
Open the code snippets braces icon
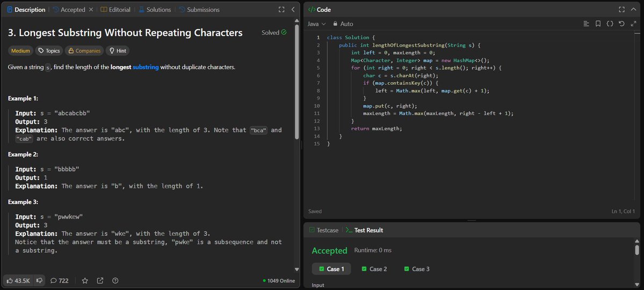point(610,24)
